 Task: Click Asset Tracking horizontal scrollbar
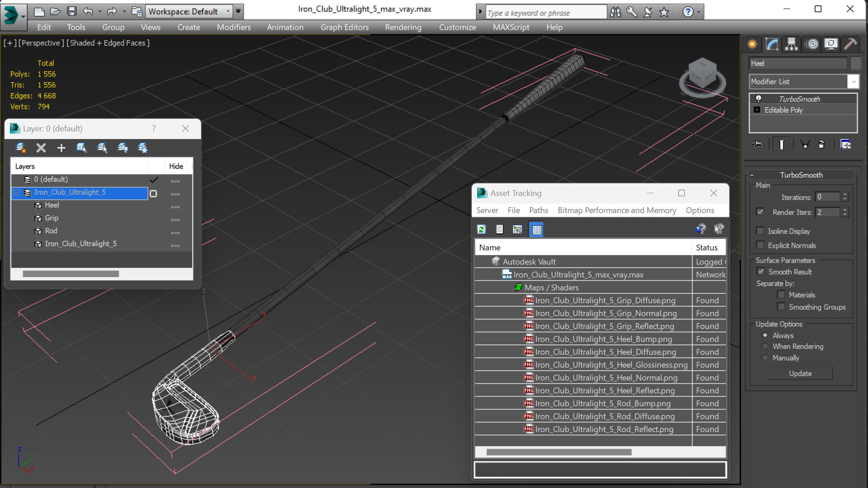coord(559,452)
